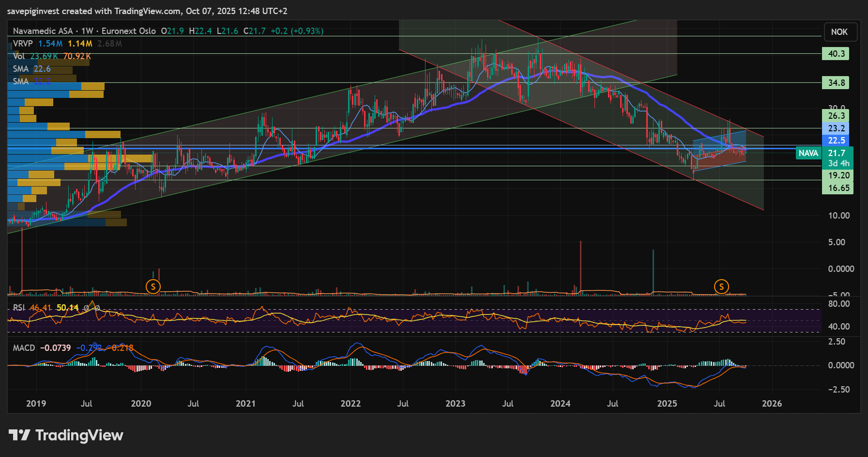Click the NAVA ticker price tag
Viewport: 868px width, 457px height.
click(x=808, y=153)
